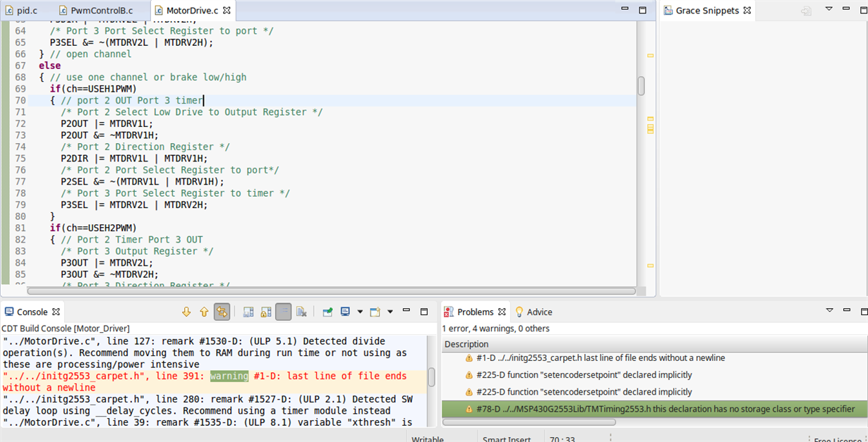Open the display selected console dropdown
This screenshot has width=868, height=442.
pyautogui.click(x=360, y=312)
